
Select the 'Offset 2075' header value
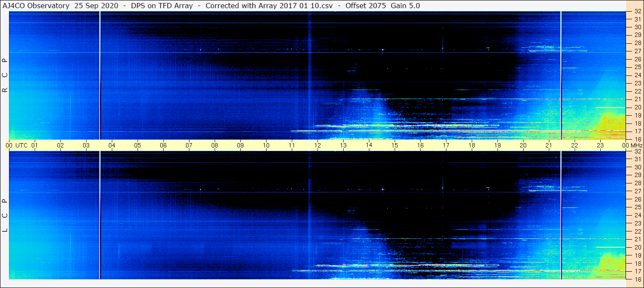tap(365, 6)
